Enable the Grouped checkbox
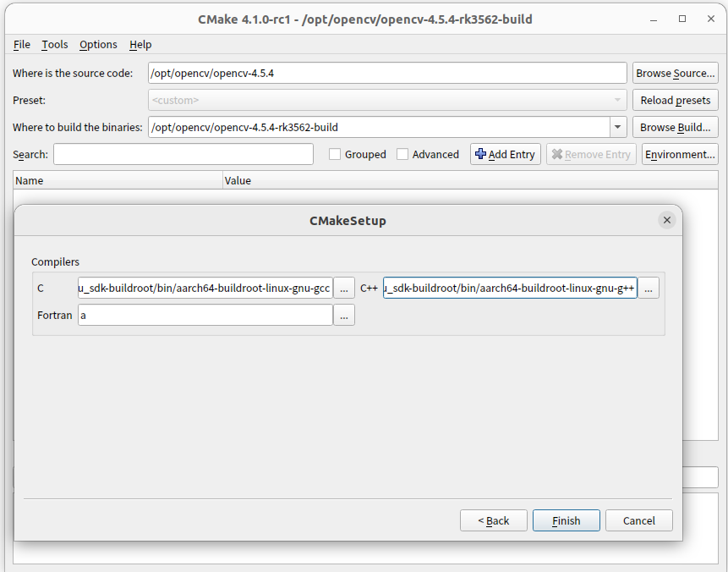Image resolution: width=728 pixels, height=572 pixels. [335, 154]
